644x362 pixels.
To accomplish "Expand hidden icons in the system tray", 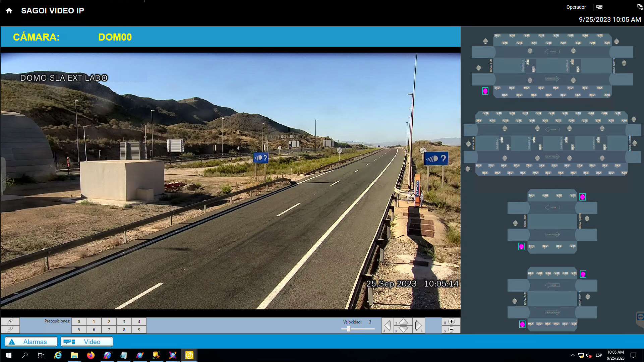I will point(573,355).
